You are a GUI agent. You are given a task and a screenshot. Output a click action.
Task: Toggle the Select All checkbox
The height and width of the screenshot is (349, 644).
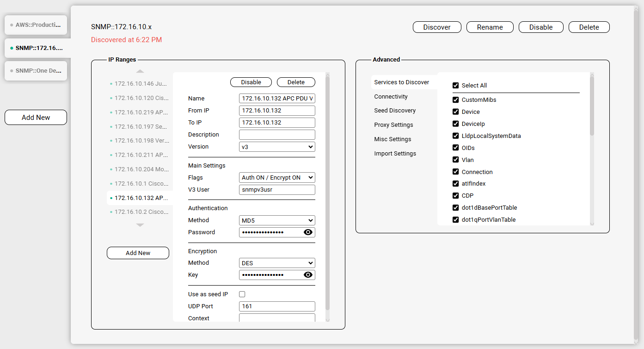[455, 86]
